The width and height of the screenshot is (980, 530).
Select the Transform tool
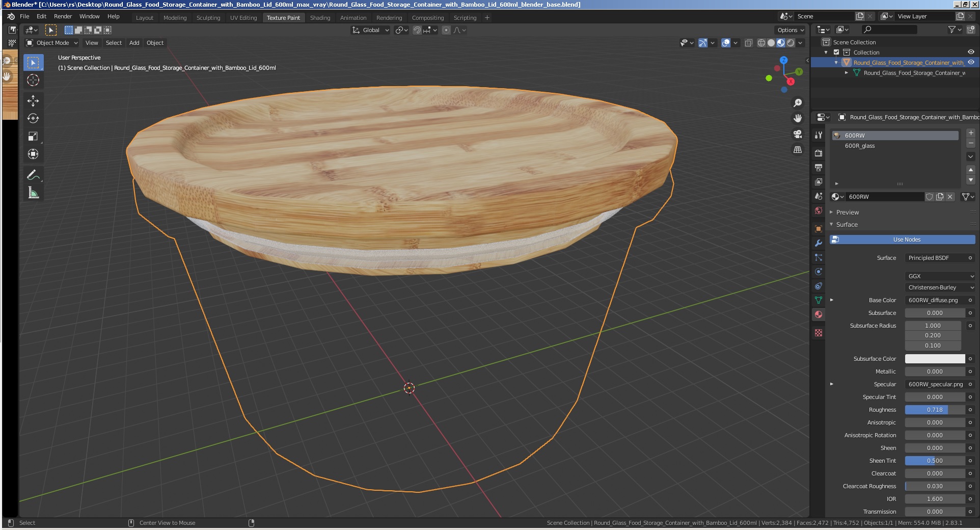tap(33, 154)
